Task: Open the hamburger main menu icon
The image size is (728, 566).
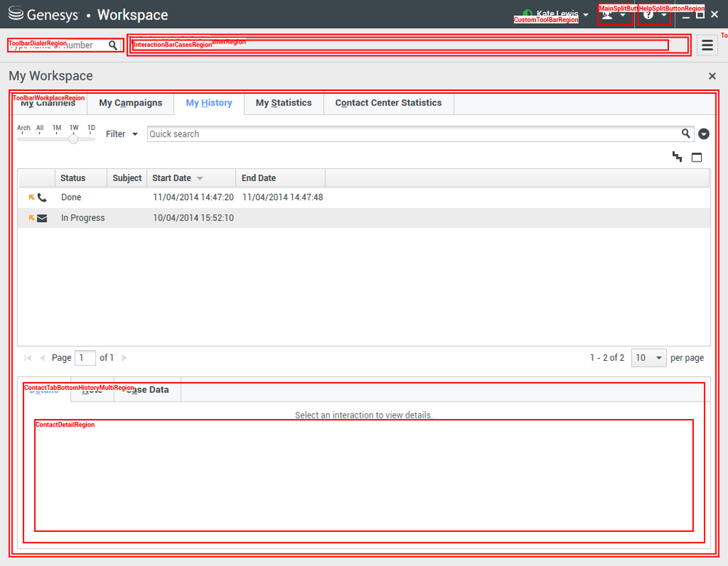Action: pos(707,45)
